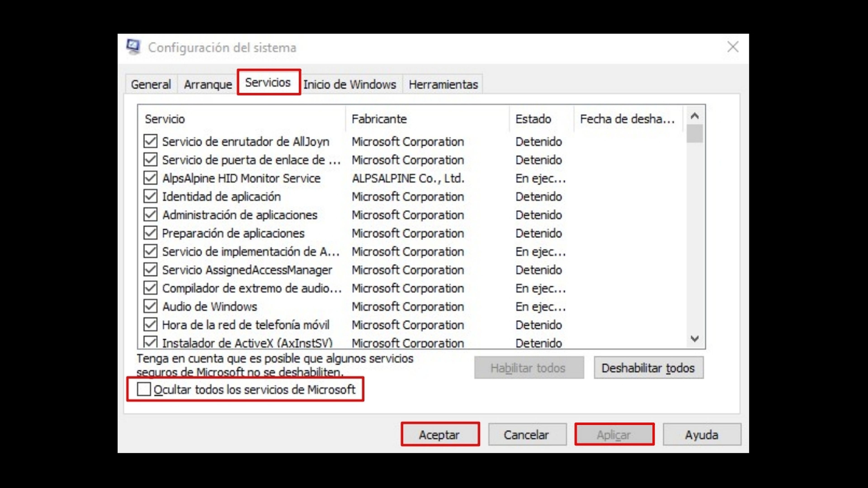The width and height of the screenshot is (868, 488).
Task: Click the scrollbar up arrow in services list
Action: tap(694, 116)
